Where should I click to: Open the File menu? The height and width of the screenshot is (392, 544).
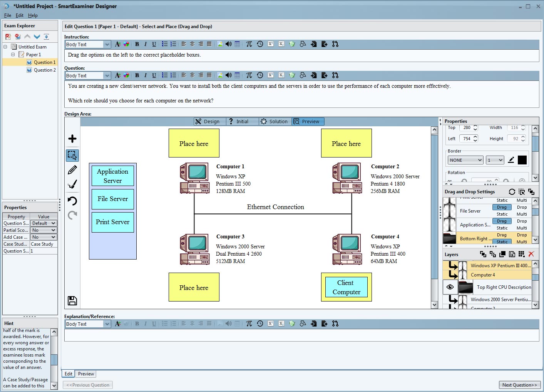pos(8,15)
